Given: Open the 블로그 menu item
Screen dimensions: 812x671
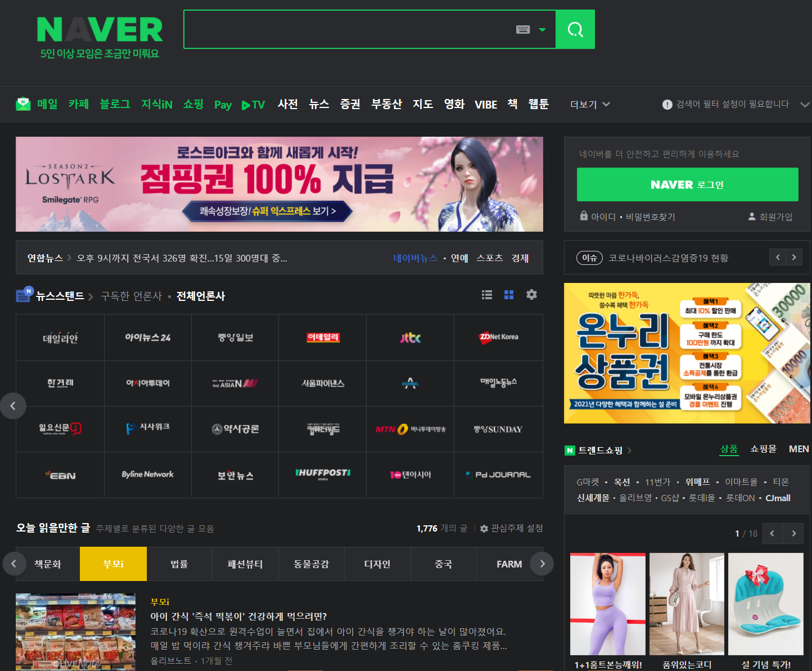Looking at the screenshot, I should (115, 104).
